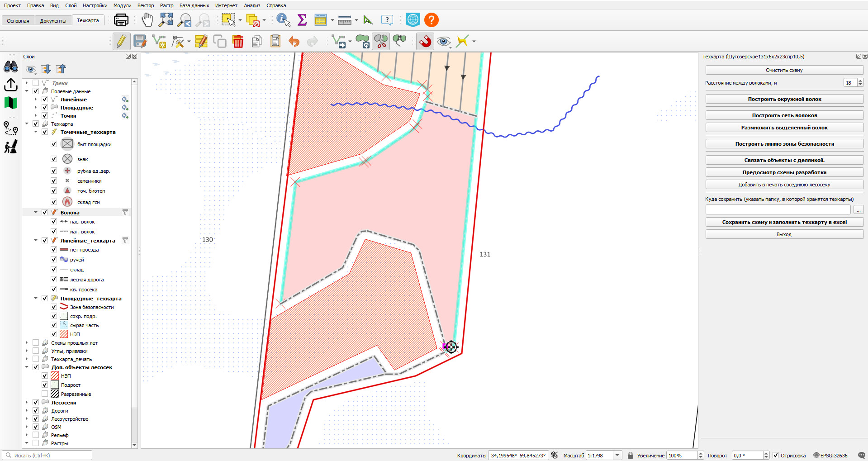Select the Pan Map hand tool
Viewport: 868px width, 461px height.
click(x=147, y=20)
